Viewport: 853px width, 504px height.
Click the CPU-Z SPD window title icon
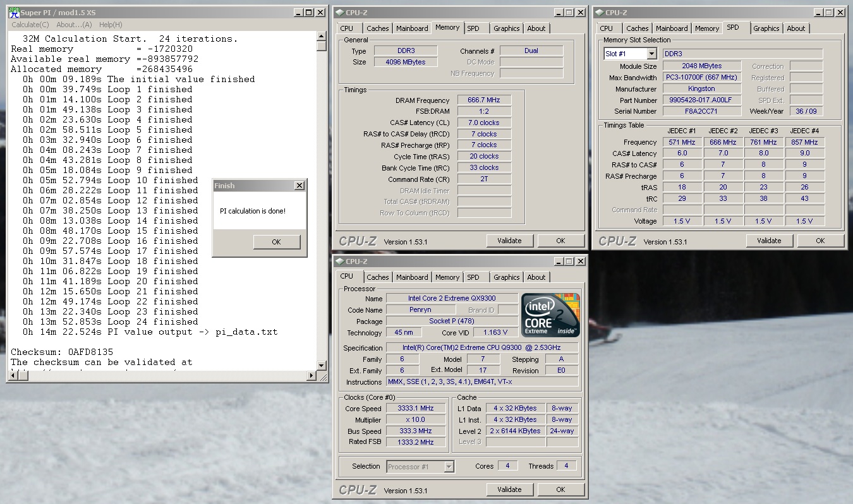point(599,12)
